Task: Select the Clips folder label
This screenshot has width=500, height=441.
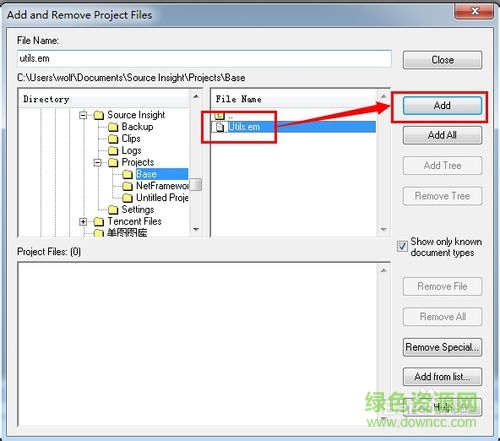Action: point(131,139)
